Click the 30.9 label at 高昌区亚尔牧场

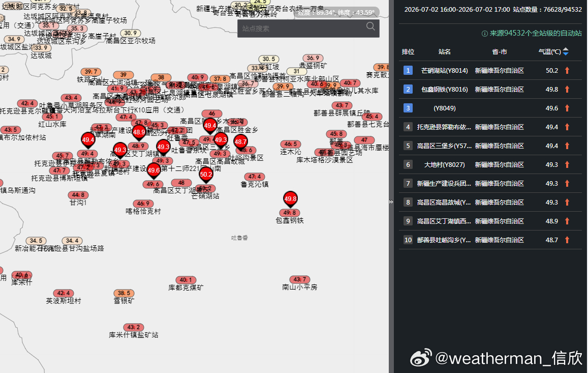point(131,33)
